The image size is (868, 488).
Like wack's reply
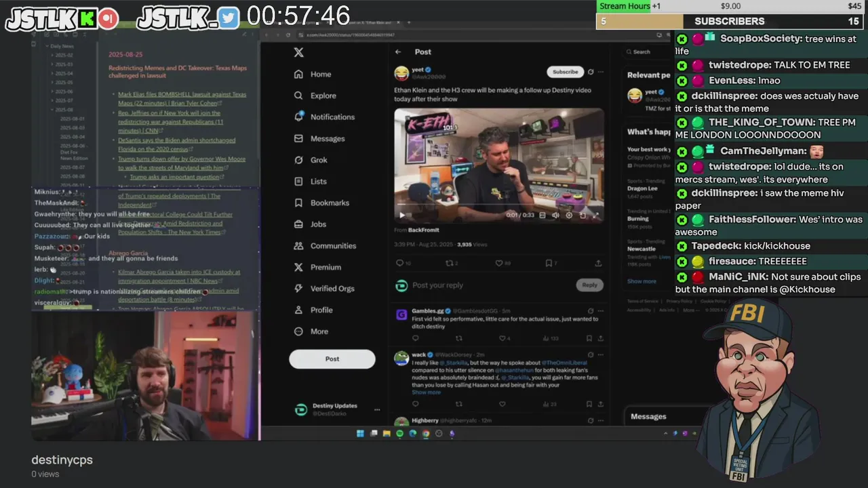click(502, 404)
